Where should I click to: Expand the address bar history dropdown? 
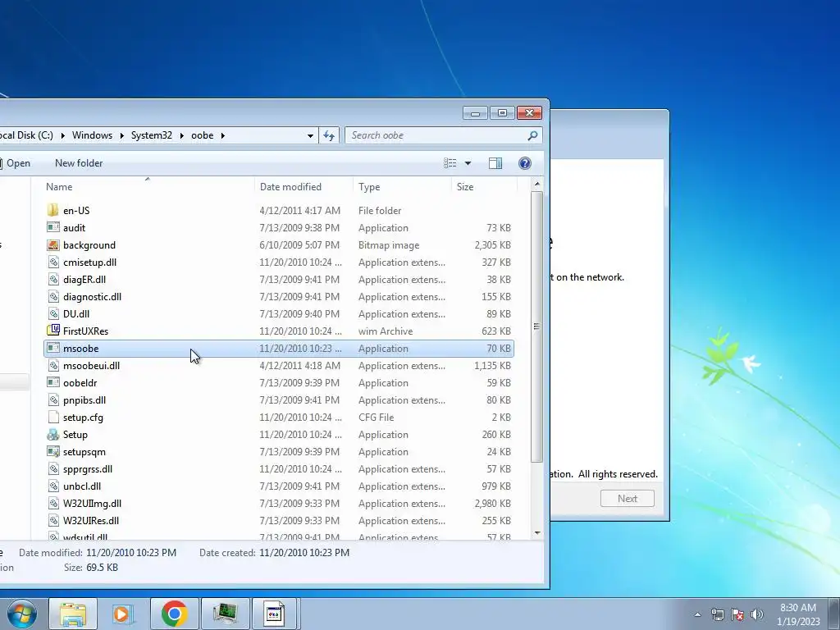point(310,135)
